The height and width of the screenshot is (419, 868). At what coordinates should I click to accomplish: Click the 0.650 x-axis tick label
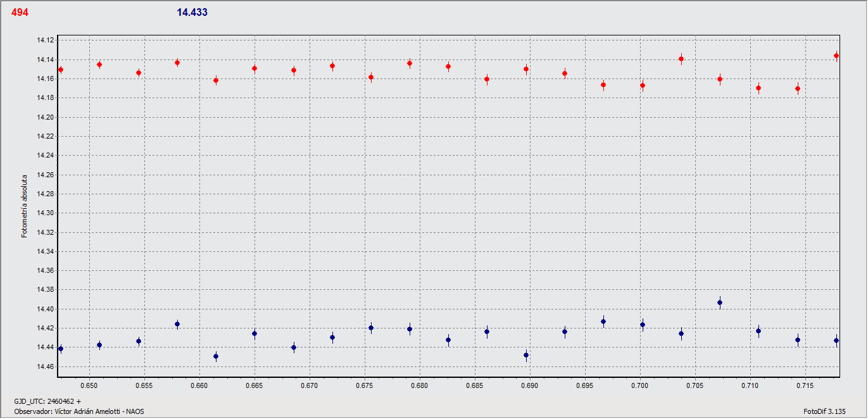[x=89, y=385]
